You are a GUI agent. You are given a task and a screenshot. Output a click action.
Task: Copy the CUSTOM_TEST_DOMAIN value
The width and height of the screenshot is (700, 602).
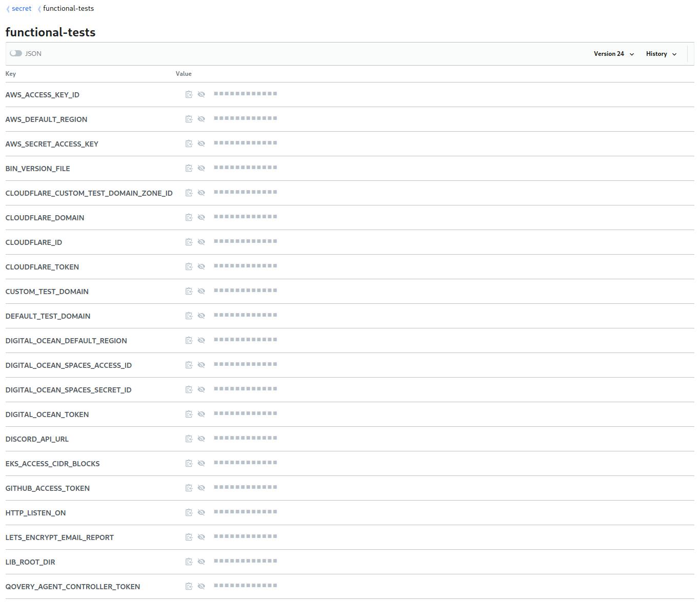(189, 291)
